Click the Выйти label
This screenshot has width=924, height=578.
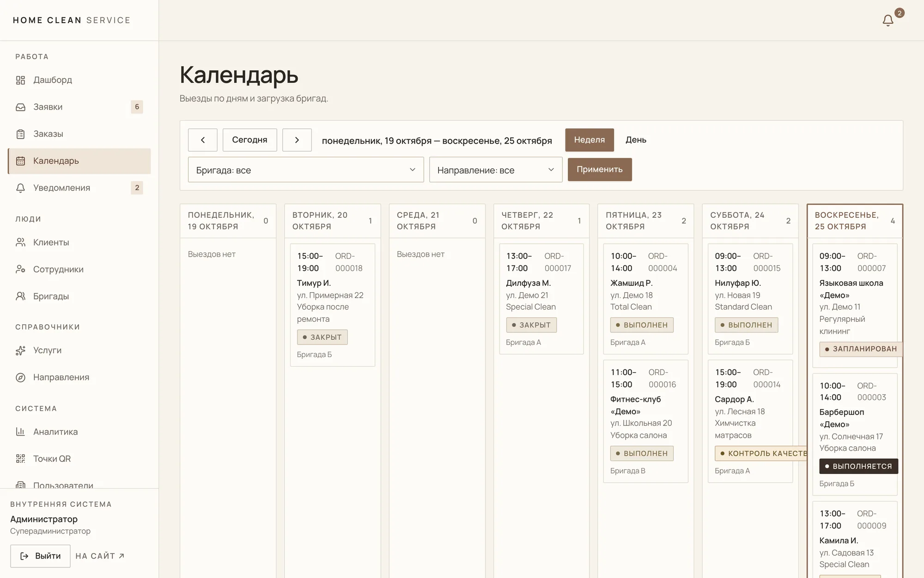(x=48, y=556)
